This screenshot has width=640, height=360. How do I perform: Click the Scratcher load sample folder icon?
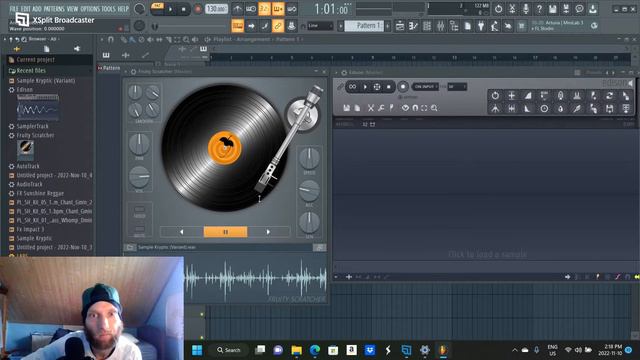pyautogui.click(x=130, y=247)
